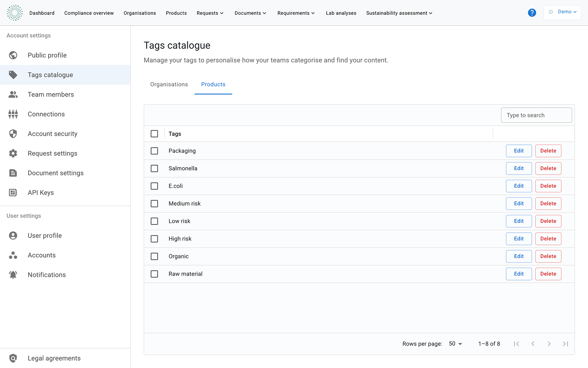Select the Products tab
Screen dimensions: 588x368
pyautogui.click(x=213, y=85)
